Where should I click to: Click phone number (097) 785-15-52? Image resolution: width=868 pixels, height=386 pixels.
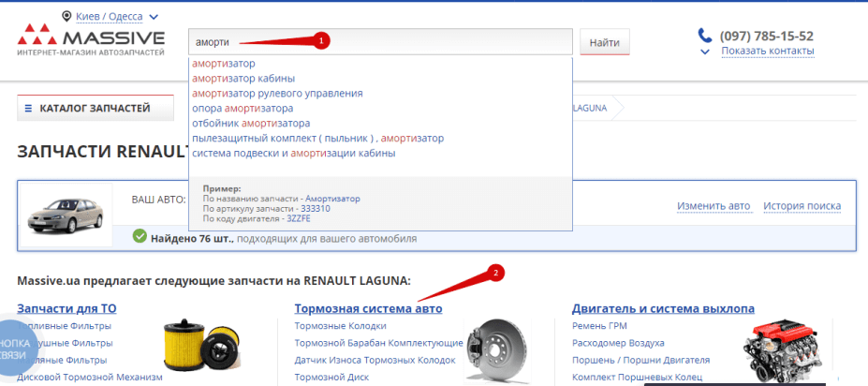click(x=766, y=37)
